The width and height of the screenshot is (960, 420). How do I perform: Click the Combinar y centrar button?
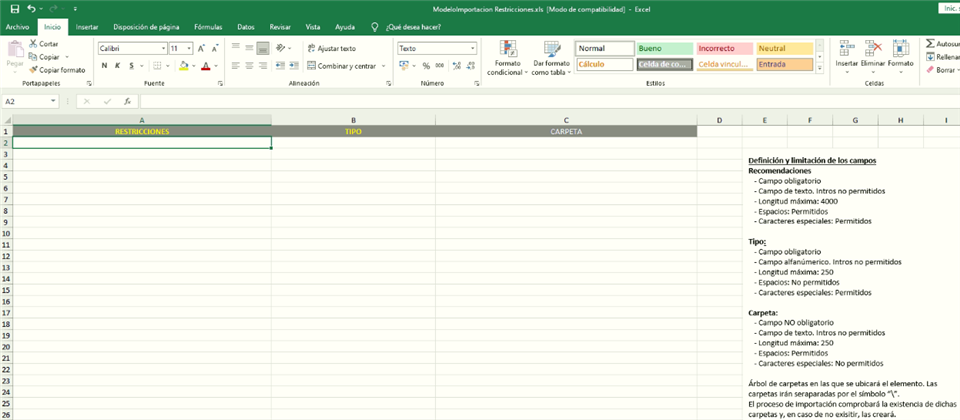[x=345, y=66]
